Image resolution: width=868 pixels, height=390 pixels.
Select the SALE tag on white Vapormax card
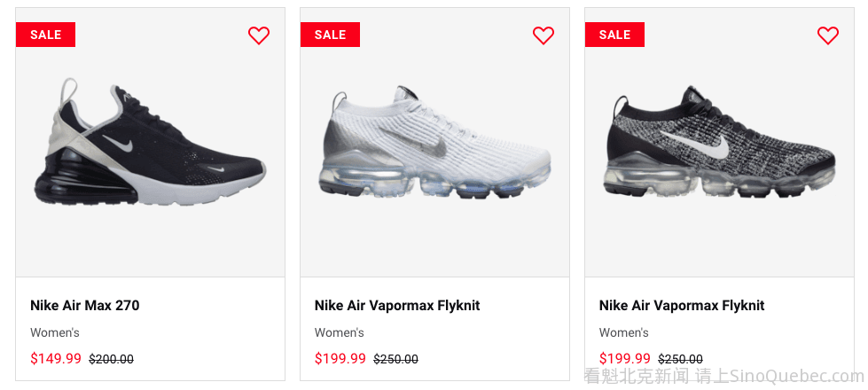tap(330, 35)
